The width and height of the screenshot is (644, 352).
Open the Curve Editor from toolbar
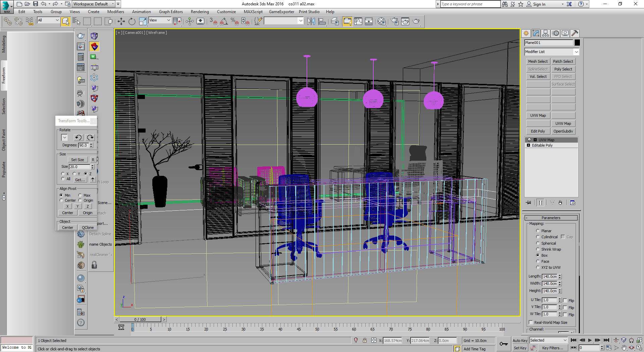pos(358,21)
